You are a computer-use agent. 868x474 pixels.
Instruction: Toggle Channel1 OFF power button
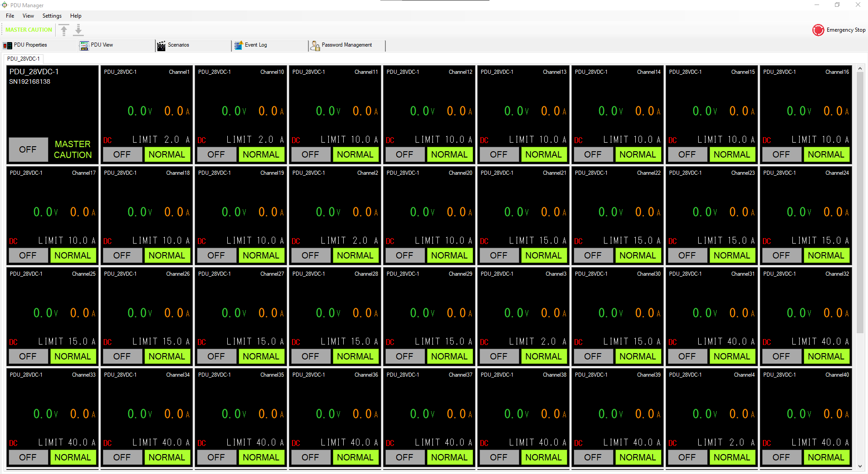click(x=122, y=154)
